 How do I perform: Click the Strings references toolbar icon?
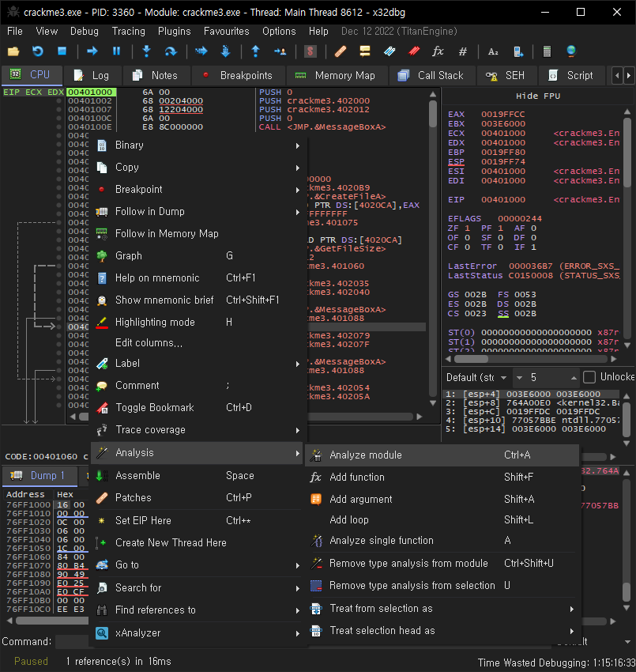[493, 52]
